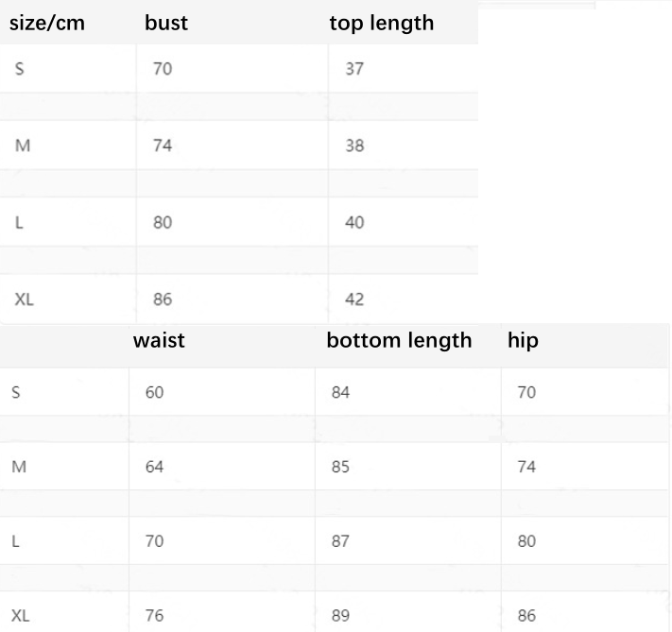Select the bottom length value 89
Screen dimensions: 672x632
click(x=340, y=615)
